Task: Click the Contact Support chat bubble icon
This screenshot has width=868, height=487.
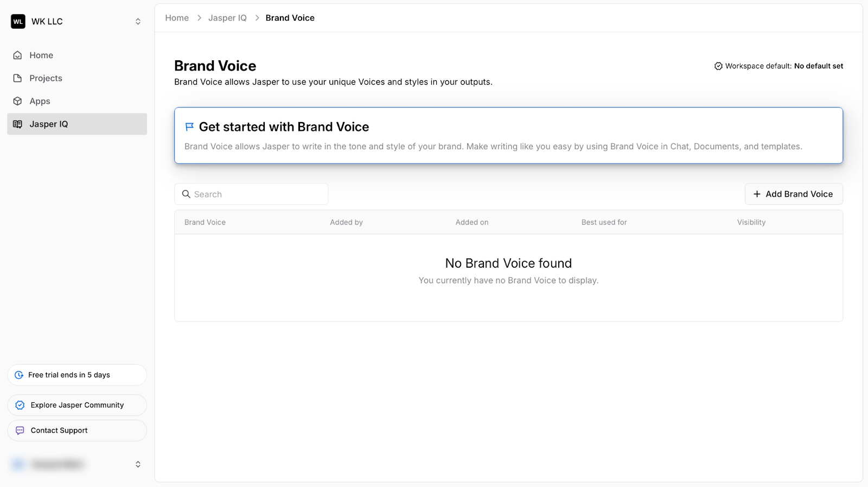Action: coord(20,431)
